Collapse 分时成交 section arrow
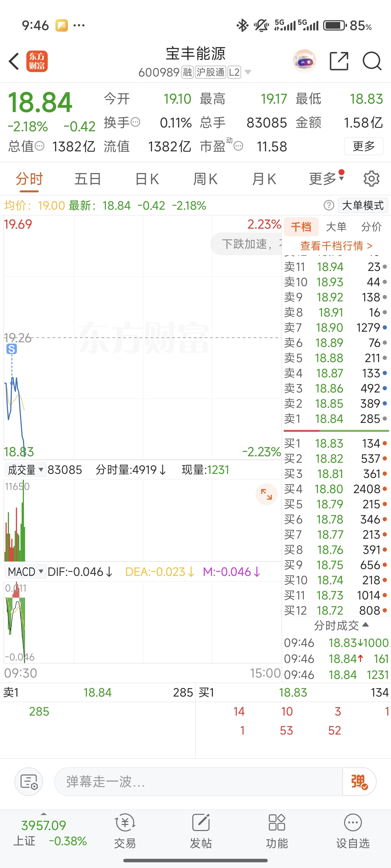Image resolution: width=391 pixels, height=868 pixels. click(365, 625)
